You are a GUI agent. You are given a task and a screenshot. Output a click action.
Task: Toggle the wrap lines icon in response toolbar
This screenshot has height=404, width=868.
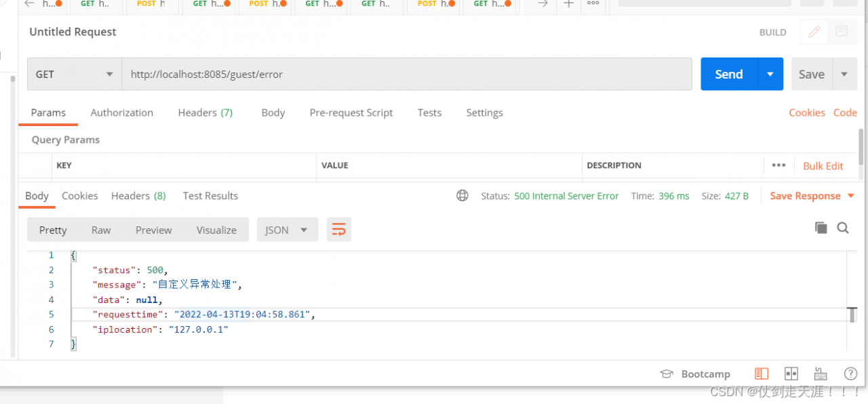click(x=338, y=230)
